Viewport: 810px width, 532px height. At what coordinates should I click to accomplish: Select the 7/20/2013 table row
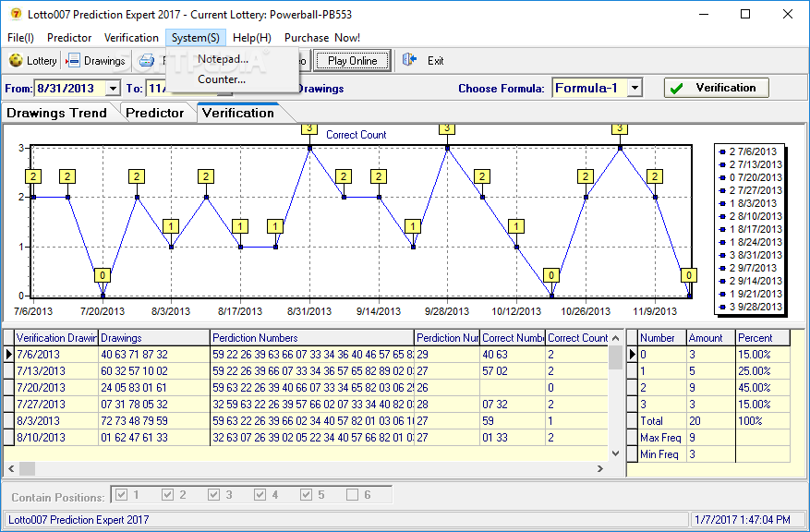coord(306,387)
